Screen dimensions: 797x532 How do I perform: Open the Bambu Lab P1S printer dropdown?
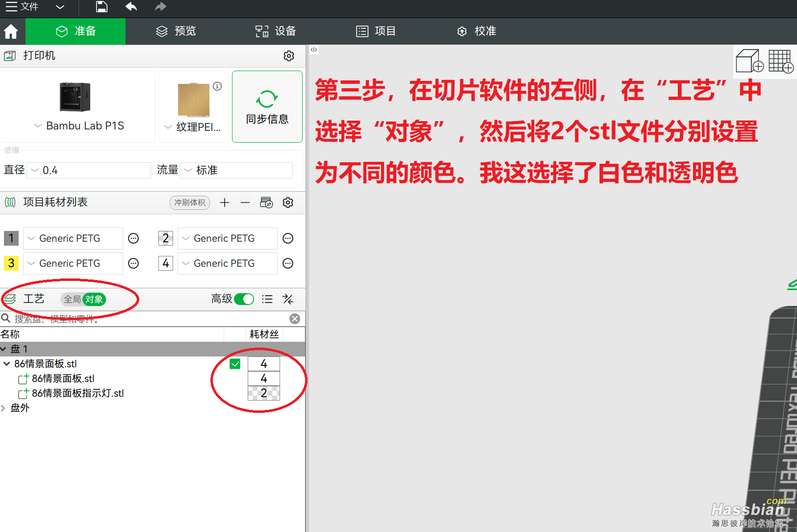38,126
